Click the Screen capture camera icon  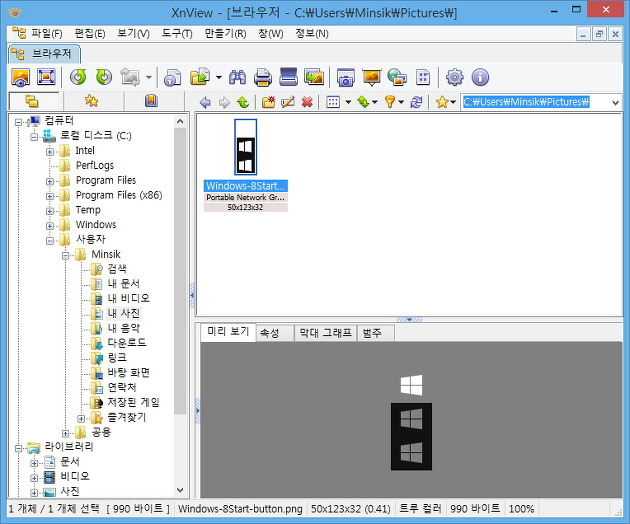(346, 77)
